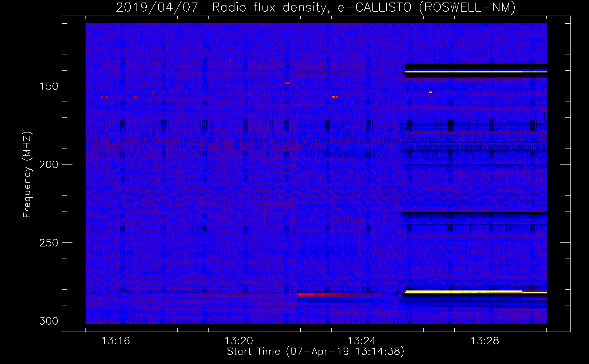Viewport: 589px width, 364px height.
Task: Click the bright red streak near 283 MHz
Action: (x=322, y=294)
